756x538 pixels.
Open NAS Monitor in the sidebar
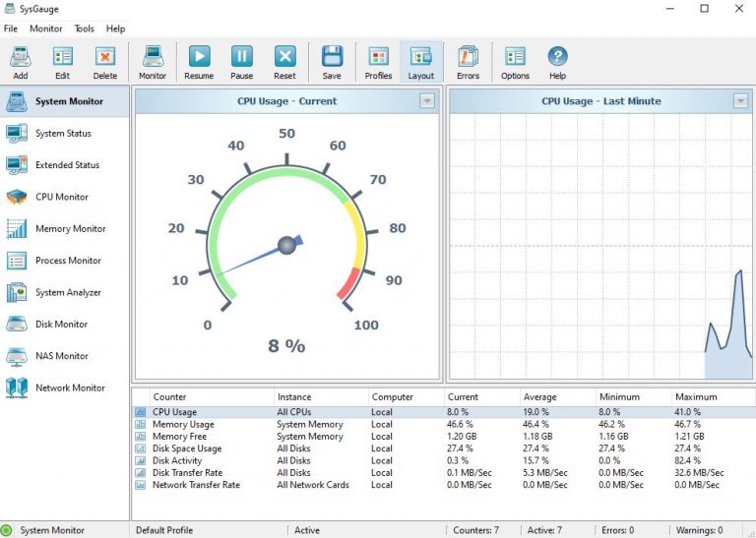pos(65,356)
